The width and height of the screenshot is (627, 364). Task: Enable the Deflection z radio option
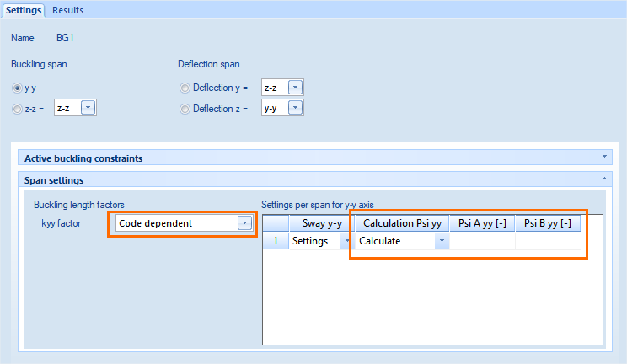click(x=185, y=109)
